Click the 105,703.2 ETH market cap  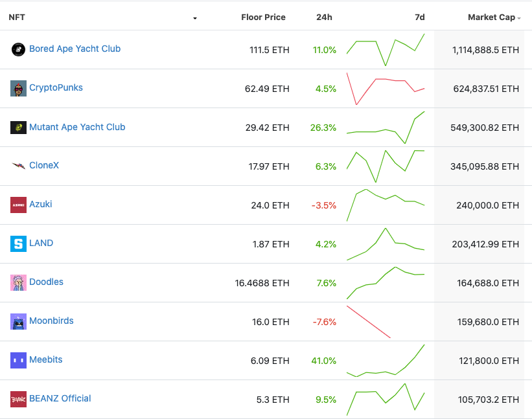pyautogui.click(x=489, y=400)
